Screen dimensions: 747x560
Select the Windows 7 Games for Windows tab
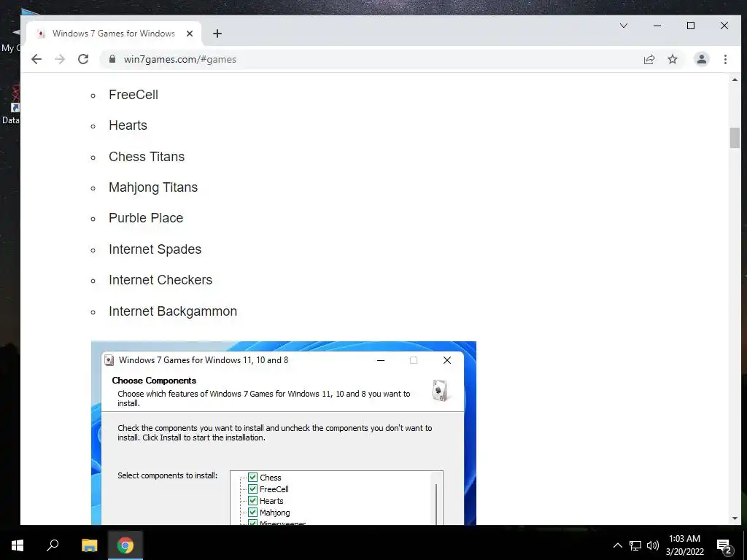pos(113,34)
